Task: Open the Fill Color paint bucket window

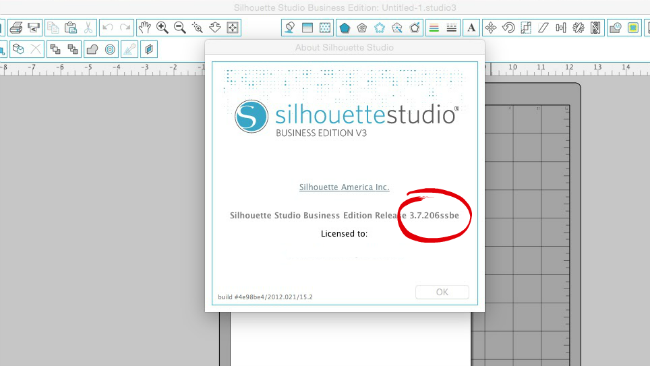Action: pos(290,28)
